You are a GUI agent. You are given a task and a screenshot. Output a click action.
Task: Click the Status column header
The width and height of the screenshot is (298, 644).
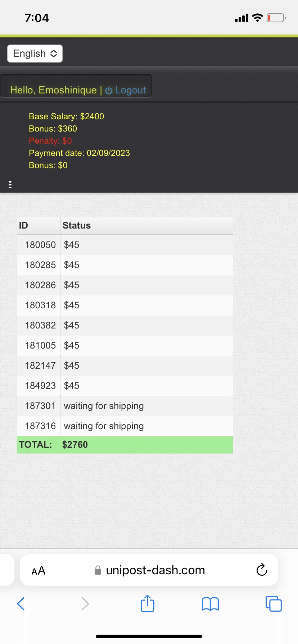point(146,225)
